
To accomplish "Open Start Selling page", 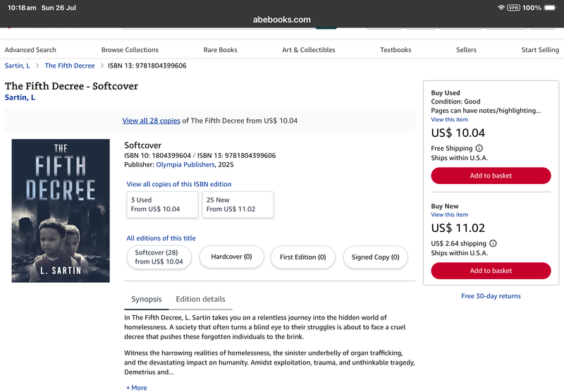I will pos(540,49).
